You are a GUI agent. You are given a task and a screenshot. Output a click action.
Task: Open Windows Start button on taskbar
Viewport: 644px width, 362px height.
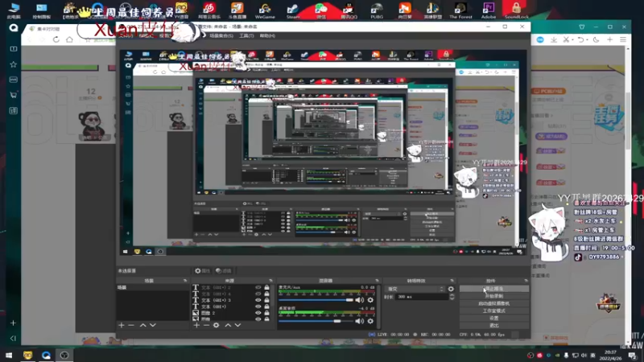coord(9,356)
